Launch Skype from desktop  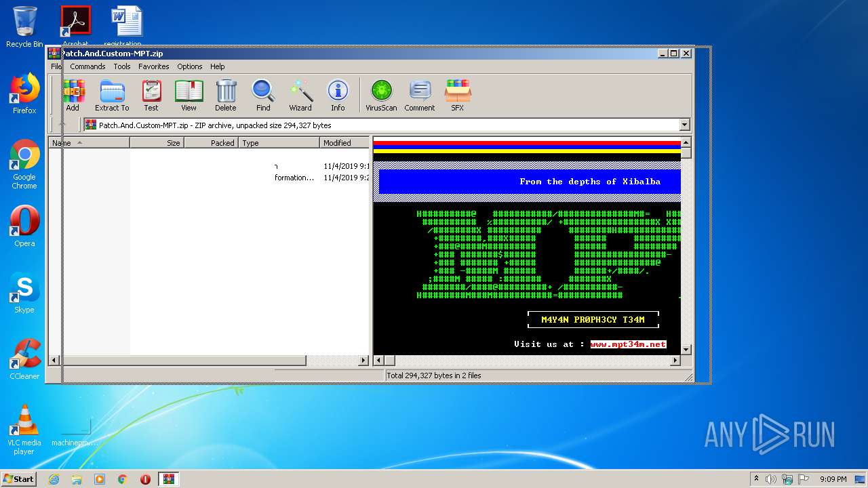[x=24, y=293]
